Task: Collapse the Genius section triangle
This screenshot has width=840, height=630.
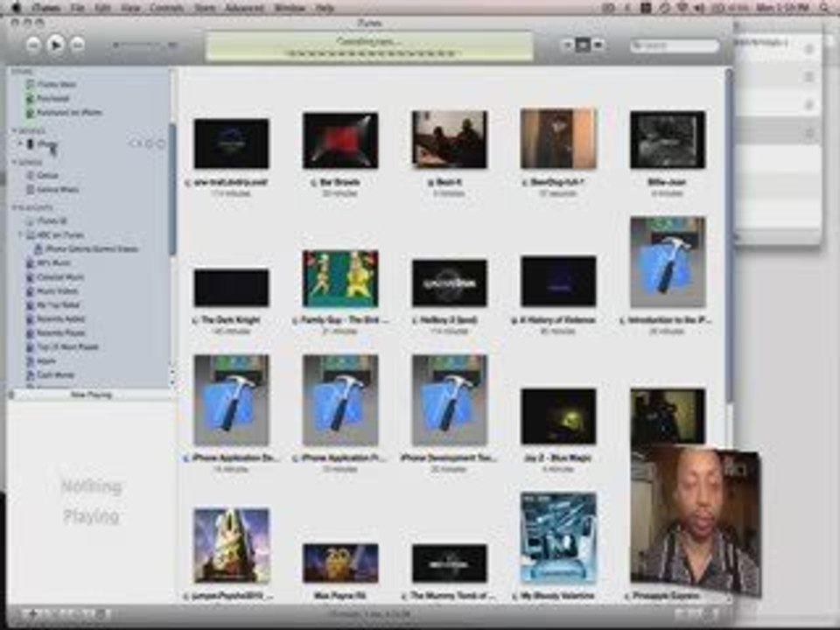Action: click(x=15, y=162)
